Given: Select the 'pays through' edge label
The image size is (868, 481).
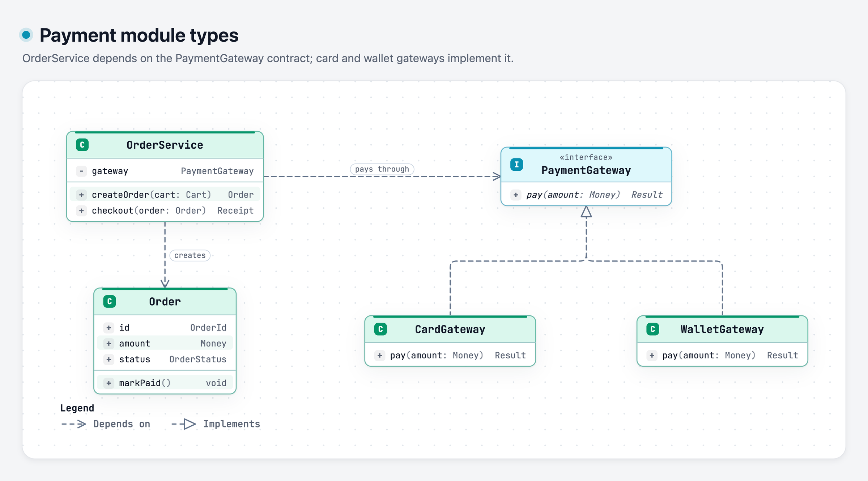Looking at the screenshot, I should pyautogui.click(x=382, y=169).
